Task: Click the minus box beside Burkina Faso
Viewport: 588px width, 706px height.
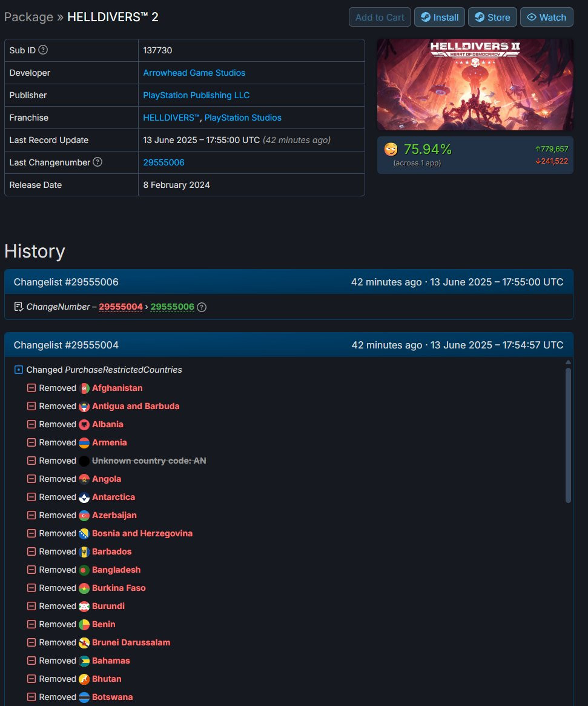Action: coord(31,588)
